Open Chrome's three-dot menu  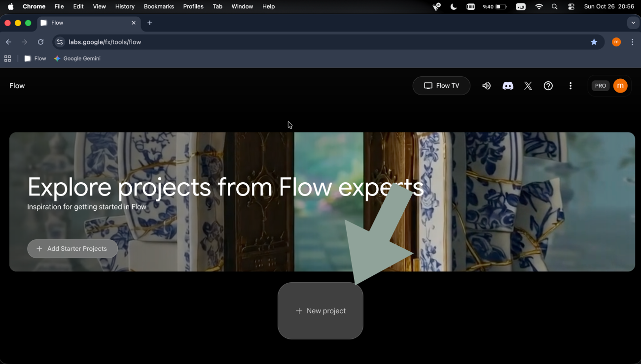coord(633,42)
